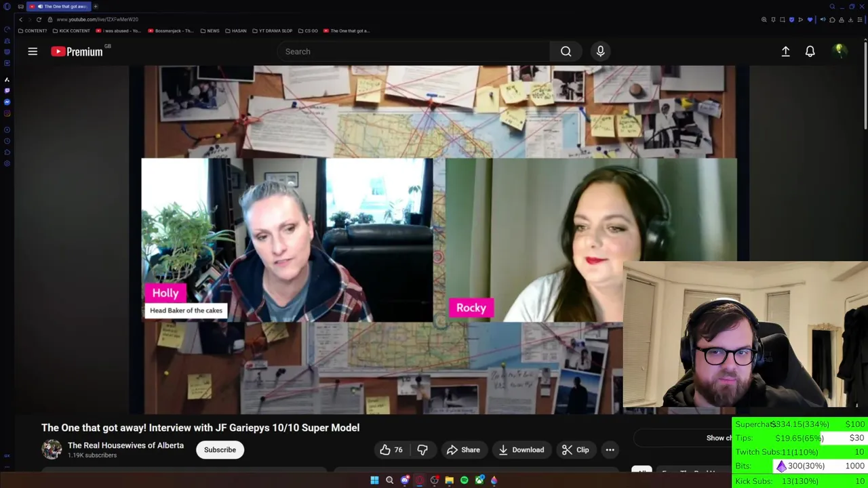Open the YouTube create/upload icon
Image resolution: width=868 pixels, height=488 pixels.
tap(785, 52)
